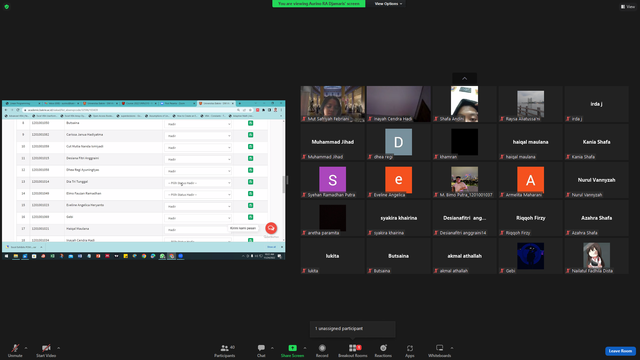Open the View Options dropdown
Image resolution: width=640 pixels, height=360 pixels.
(388, 4)
